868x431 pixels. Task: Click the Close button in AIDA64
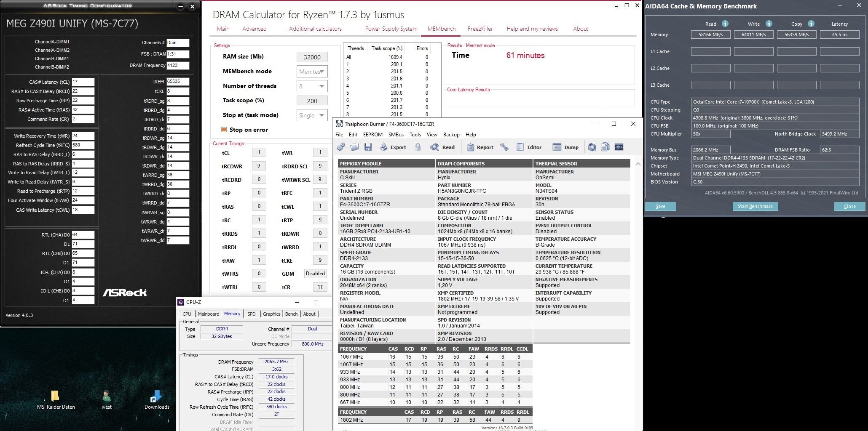[x=849, y=206]
